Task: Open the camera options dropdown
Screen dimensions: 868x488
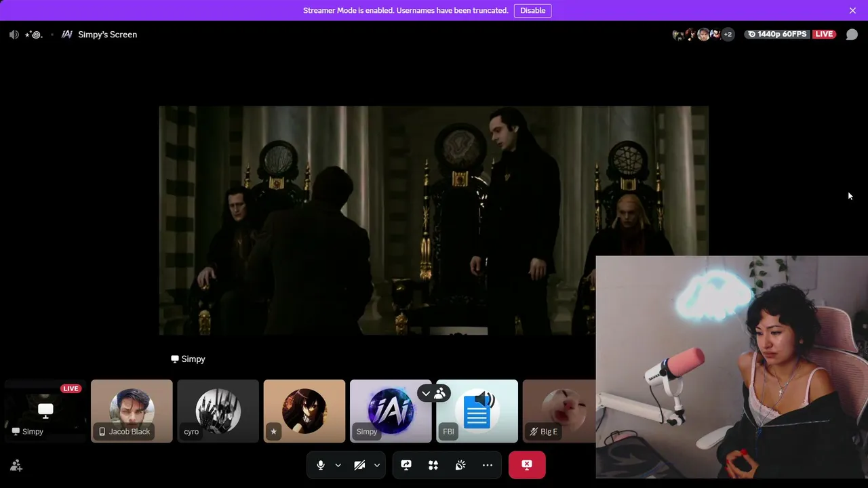Action: click(x=376, y=465)
